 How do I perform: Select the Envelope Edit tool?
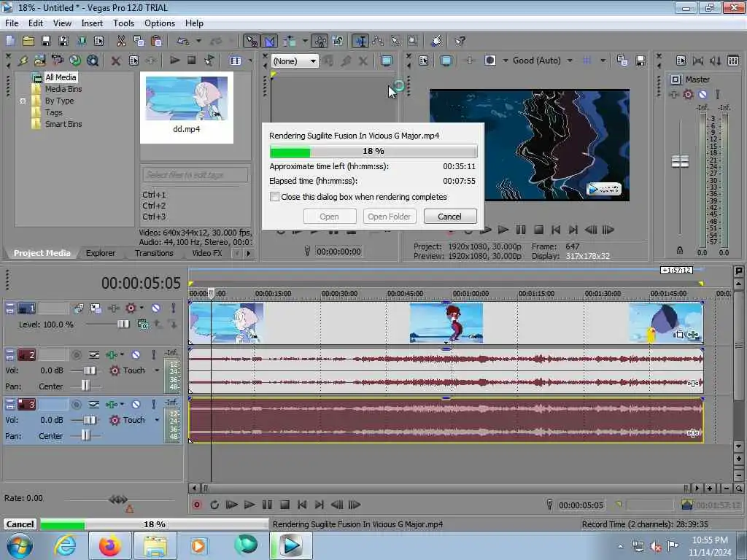point(379,41)
